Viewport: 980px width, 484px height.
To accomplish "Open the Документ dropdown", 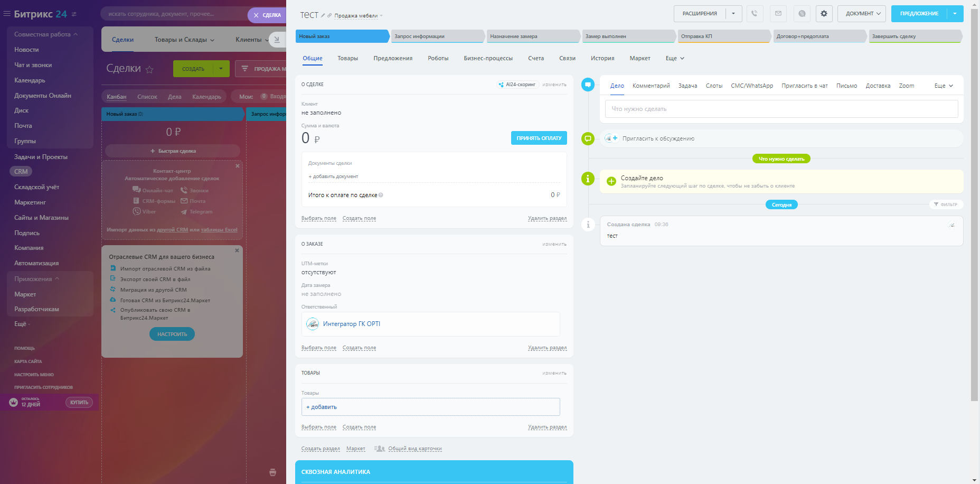I will [861, 14].
